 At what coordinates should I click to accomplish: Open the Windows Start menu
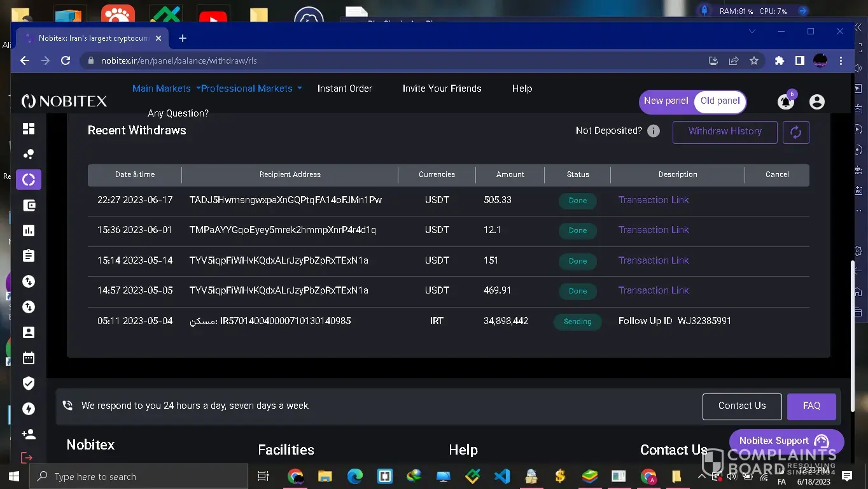(x=14, y=476)
